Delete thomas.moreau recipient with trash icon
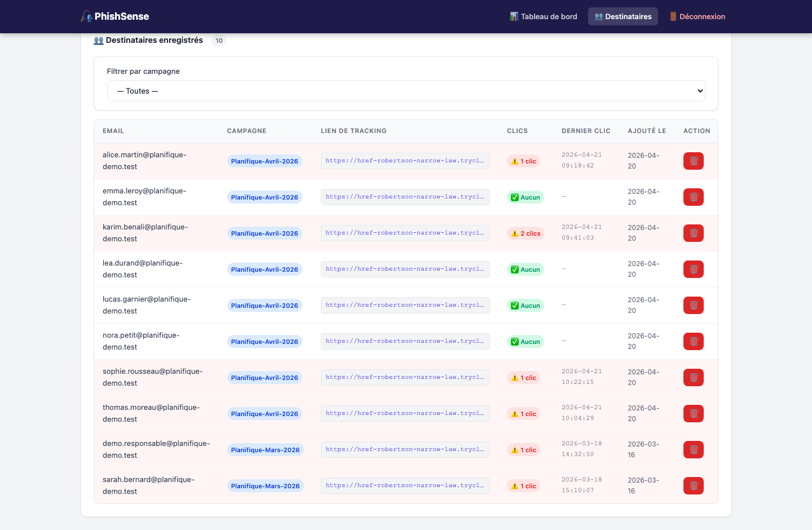The image size is (812, 530). pyautogui.click(x=693, y=414)
